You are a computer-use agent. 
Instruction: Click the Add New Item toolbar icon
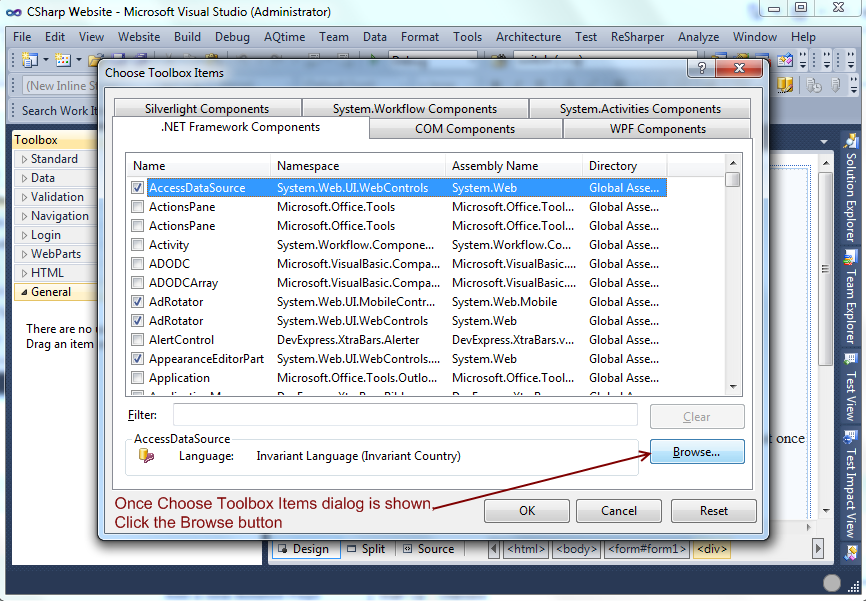click(62, 61)
